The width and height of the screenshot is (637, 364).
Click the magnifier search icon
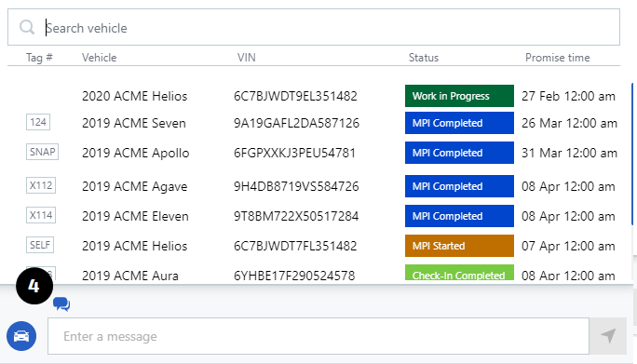tap(27, 28)
